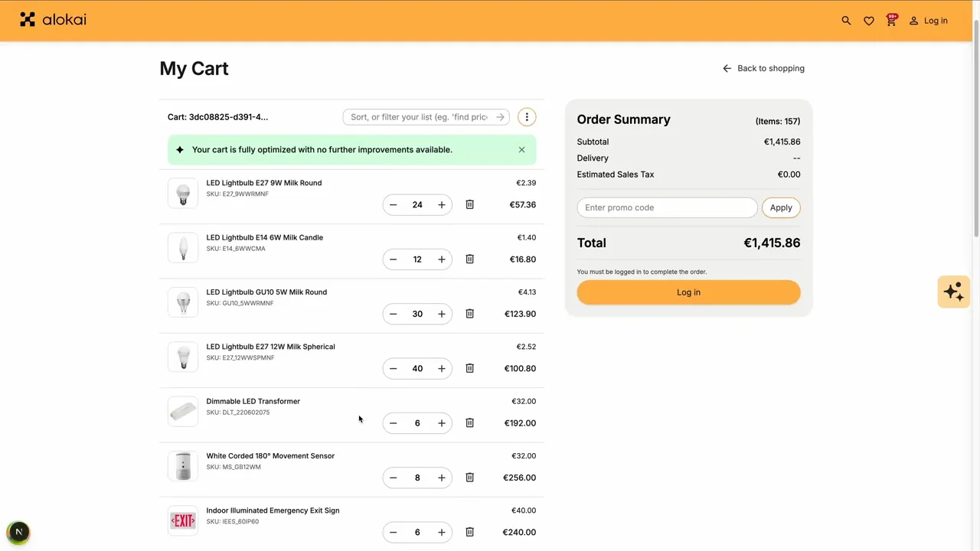980x551 pixels.
Task: Decrease Emergency Exit Sign quantity
Action: tap(394, 533)
